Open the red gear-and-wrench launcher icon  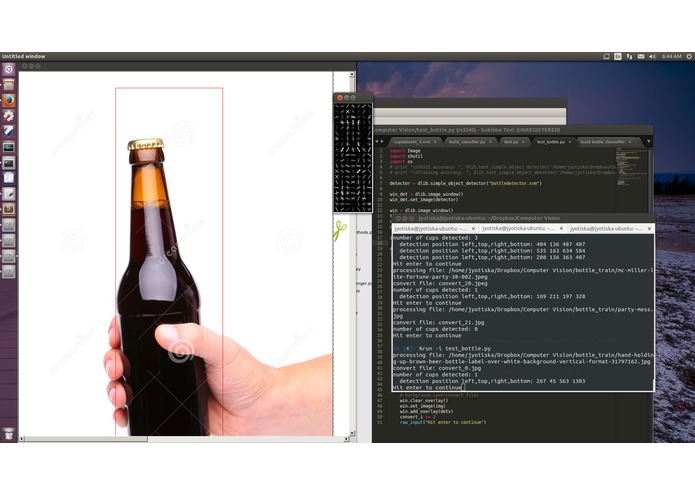click(8, 116)
